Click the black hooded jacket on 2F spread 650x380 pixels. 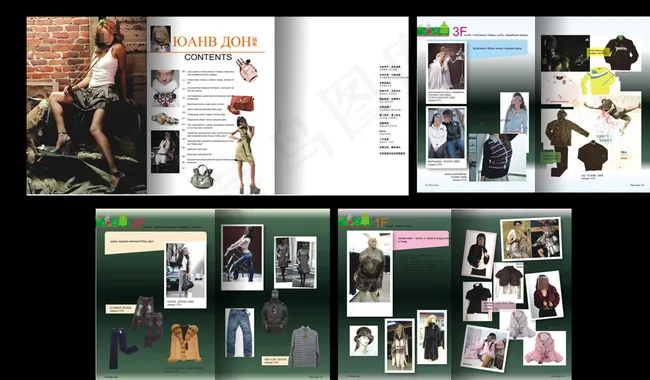click(274, 311)
